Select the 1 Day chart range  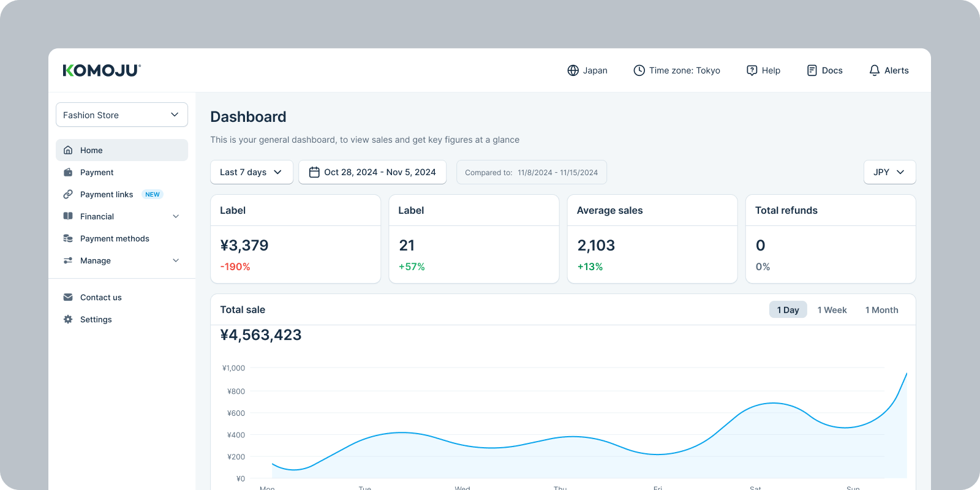(x=788, y=310)
